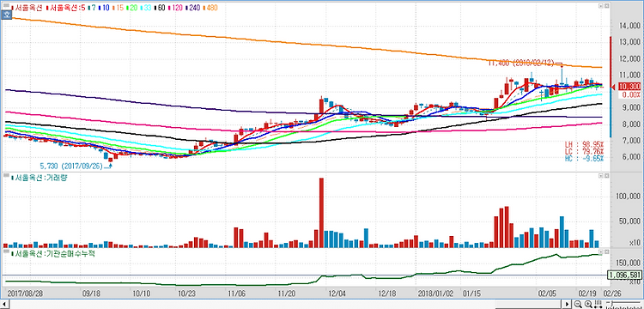Click the 5,730 (2017/09/26) low price annotation
This screenshot has width=644, height=309.
point(71,167)
